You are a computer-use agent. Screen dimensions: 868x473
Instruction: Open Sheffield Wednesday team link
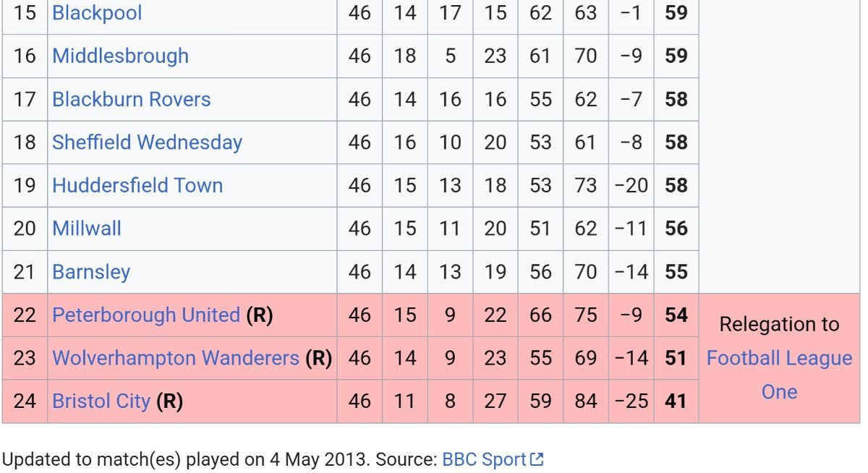(147, 142)
